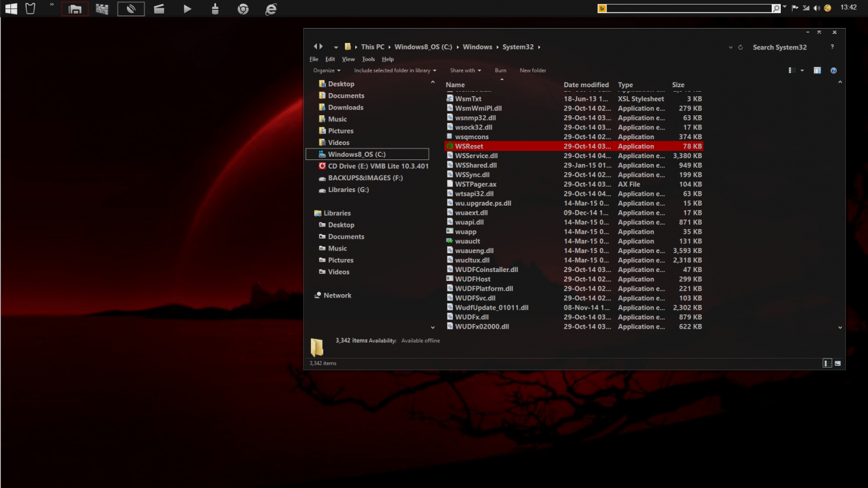Click the wuauclt application icon
Screen dimensions: 868x488
450,241
